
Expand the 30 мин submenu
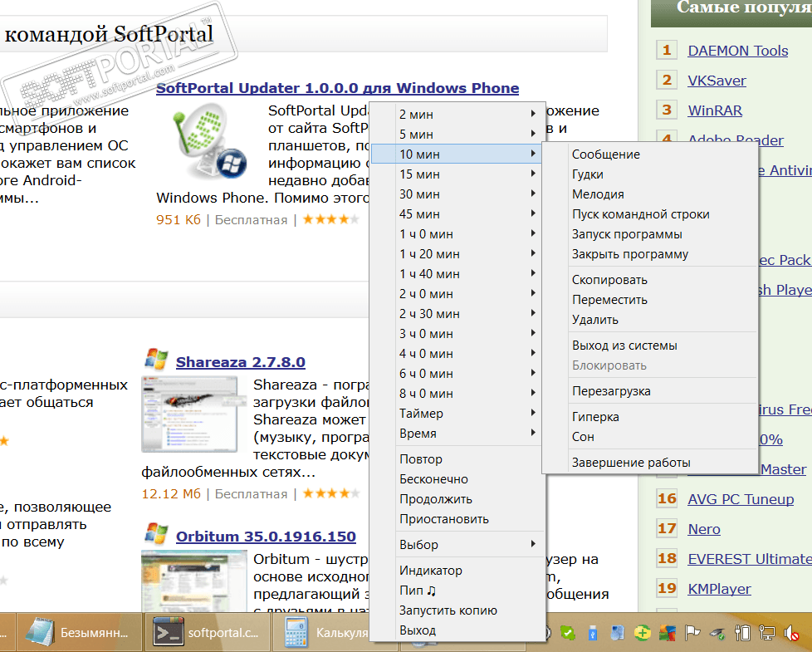click(457, 194)
